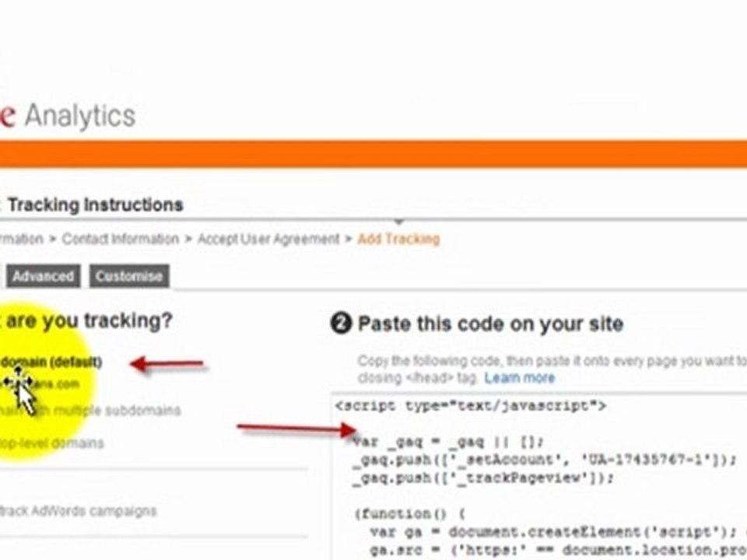This screenshot has height=560, width=747.
Task: Choose the multiple subdomains option
Action: pyautogui.click(x=90, y=410)
